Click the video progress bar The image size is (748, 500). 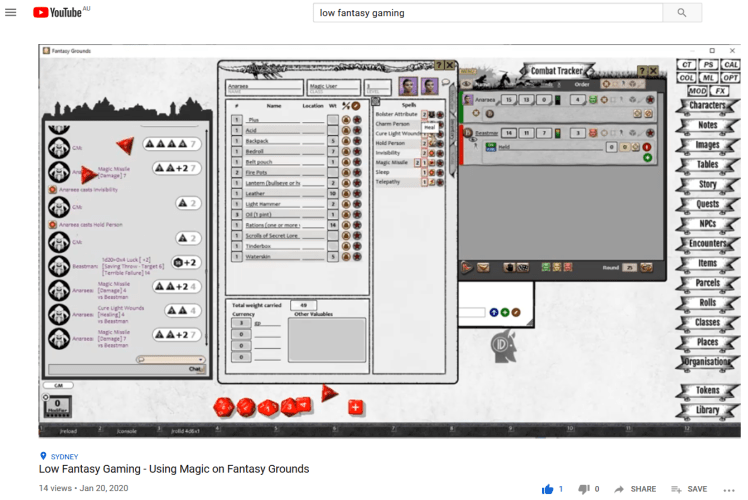(390, 437)
